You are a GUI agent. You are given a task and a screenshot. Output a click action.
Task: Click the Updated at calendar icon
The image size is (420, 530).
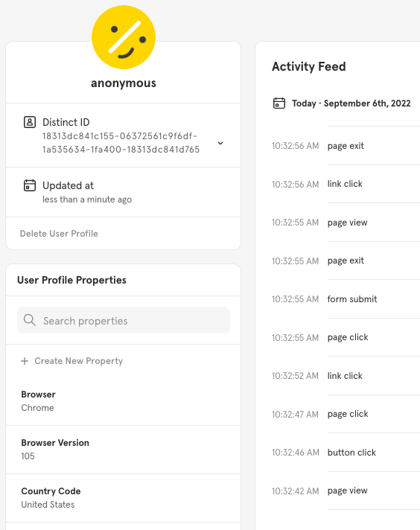(x=30, y=185)
